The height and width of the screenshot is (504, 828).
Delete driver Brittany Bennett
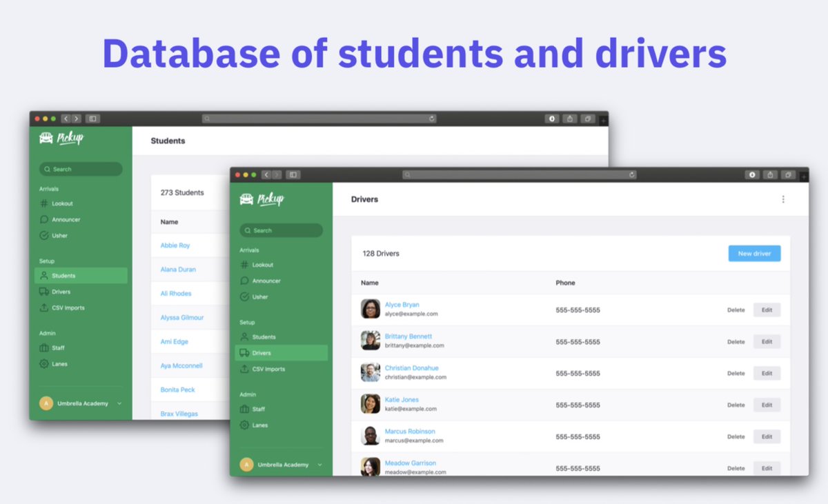coord(736,342)
